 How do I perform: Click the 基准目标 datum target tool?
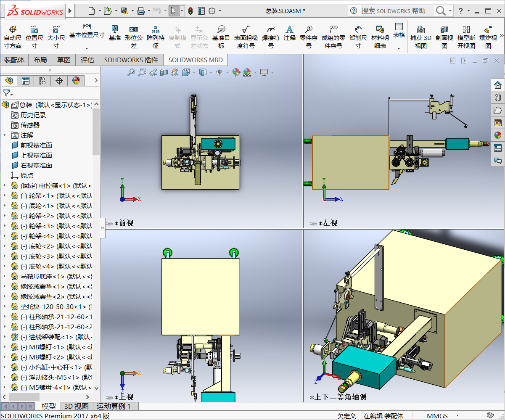pos(221,36)
